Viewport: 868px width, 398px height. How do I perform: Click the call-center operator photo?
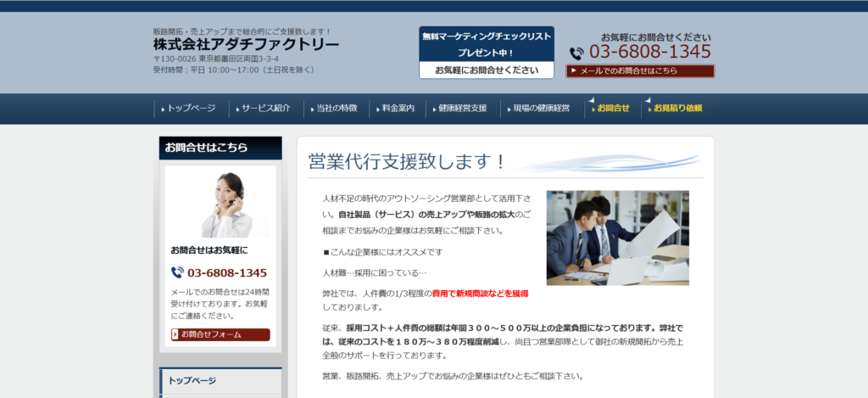pos(220,204)
